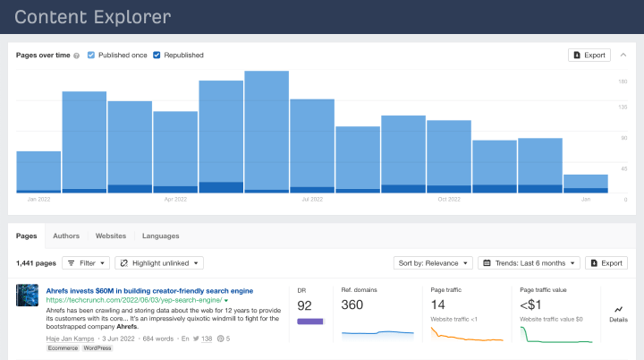Click the DR value 92
The height and width of the screenshot is (360, 644).
pos(304,305)
